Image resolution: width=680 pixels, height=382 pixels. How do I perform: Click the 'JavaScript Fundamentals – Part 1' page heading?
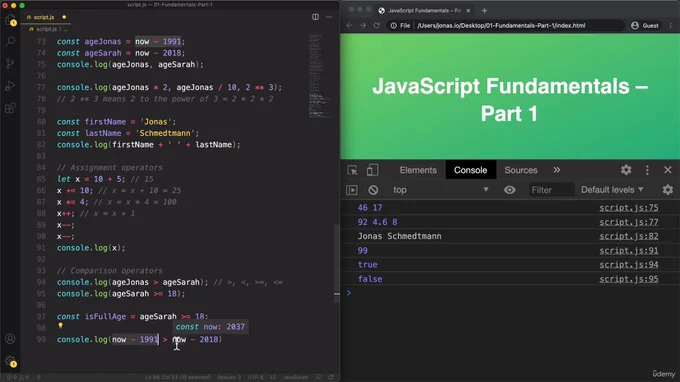(510, 100)
